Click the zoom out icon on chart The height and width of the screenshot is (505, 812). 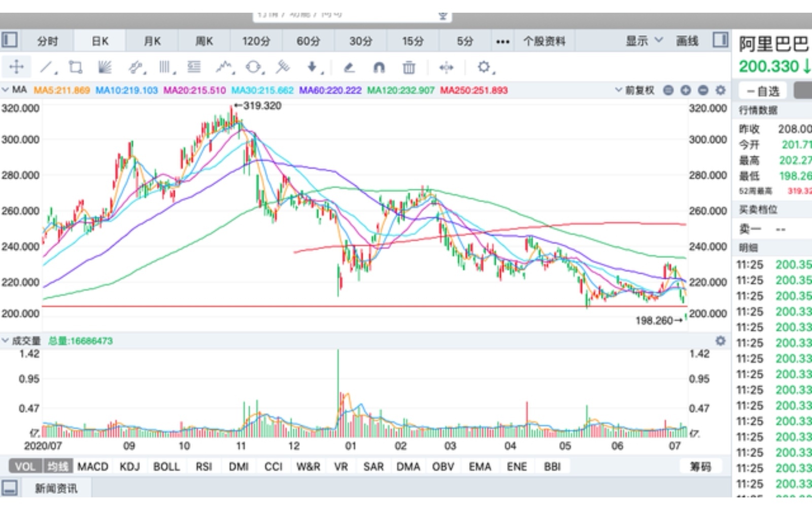(702, 90)
